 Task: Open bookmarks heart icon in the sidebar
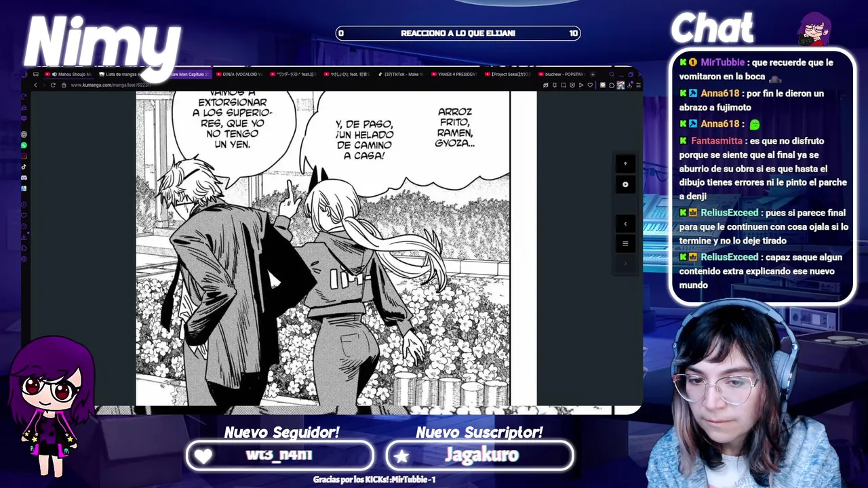pos(24,215)
